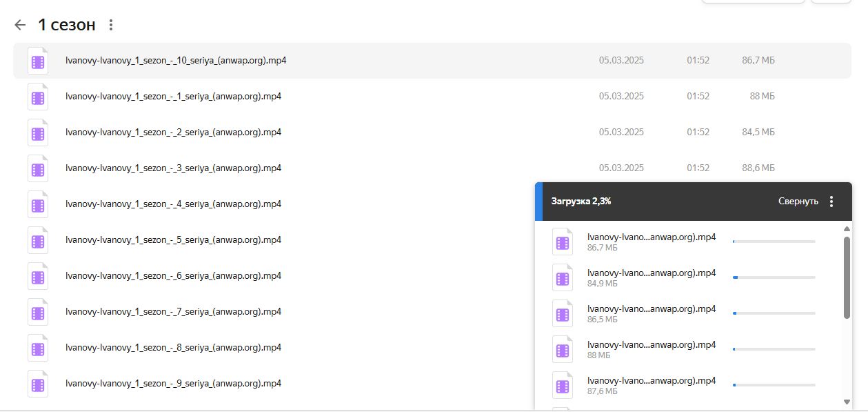Select file name with 5_seriya
Viewport: 868px width, 412px height.
click(173, 240)
